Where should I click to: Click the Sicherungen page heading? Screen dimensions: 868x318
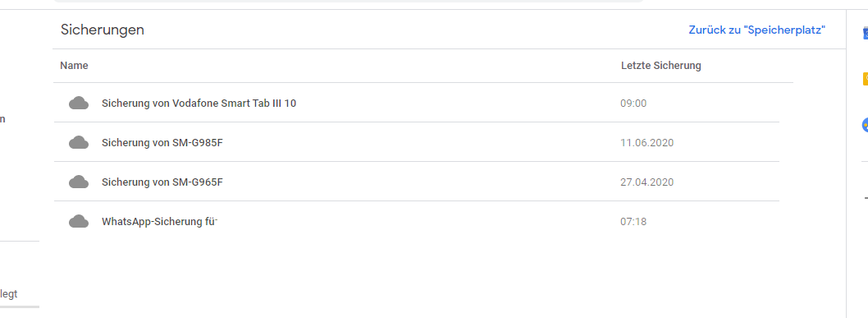103,30
